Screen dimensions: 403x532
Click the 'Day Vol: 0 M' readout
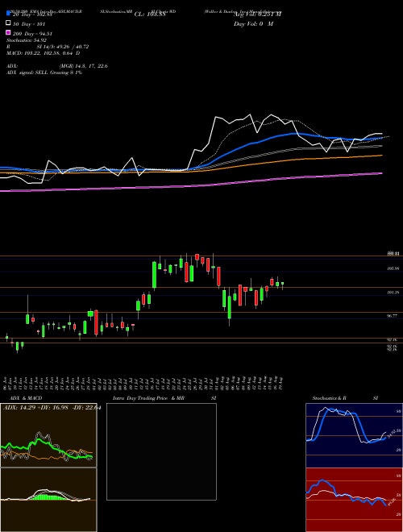pos(253,24)
